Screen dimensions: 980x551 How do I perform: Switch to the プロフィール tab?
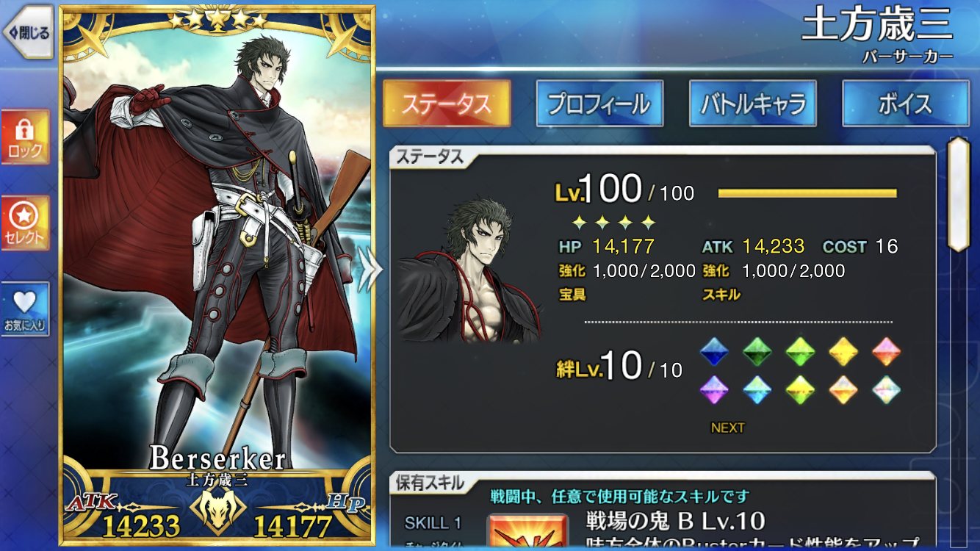point(599,104)
